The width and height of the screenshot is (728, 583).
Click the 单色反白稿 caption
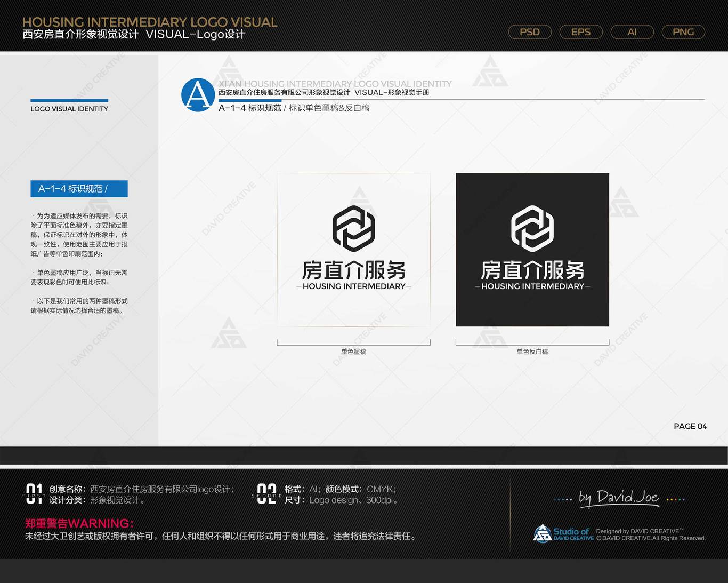click(532, 352)
